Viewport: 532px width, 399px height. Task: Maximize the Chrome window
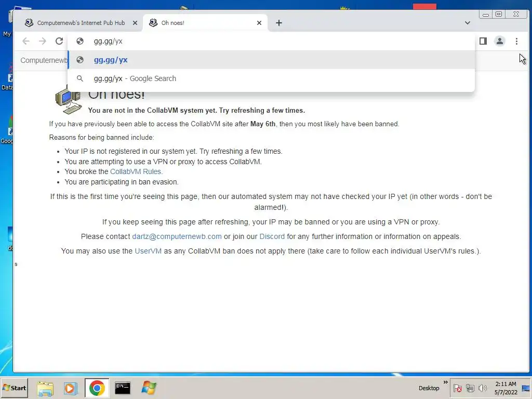pyautogui.click(x=499, y=14)
